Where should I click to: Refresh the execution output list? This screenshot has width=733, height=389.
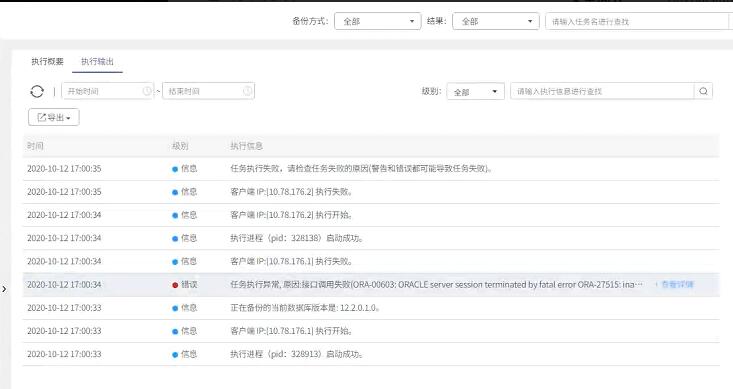point(37,91)
